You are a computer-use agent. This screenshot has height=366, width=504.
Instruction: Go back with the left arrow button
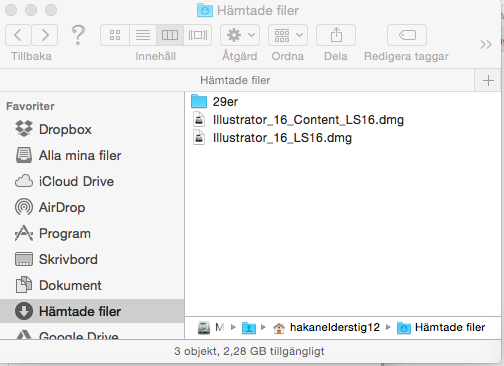pyautogui.click(x=18, y=35)
